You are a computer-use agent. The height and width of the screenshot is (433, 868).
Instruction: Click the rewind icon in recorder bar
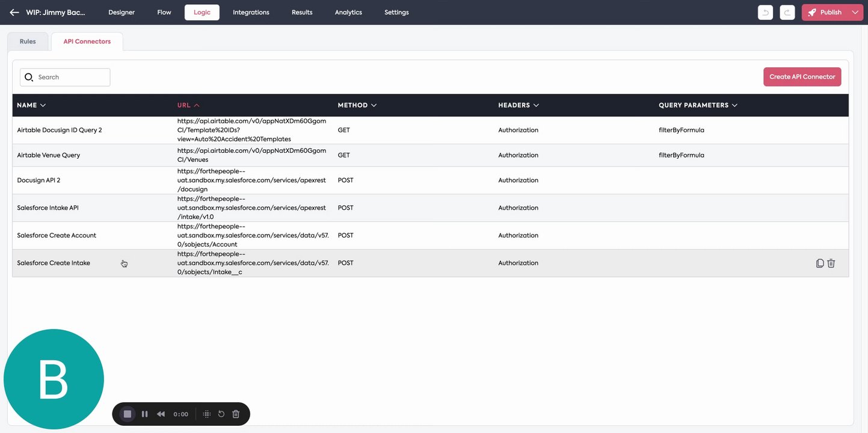click(161, 414)
